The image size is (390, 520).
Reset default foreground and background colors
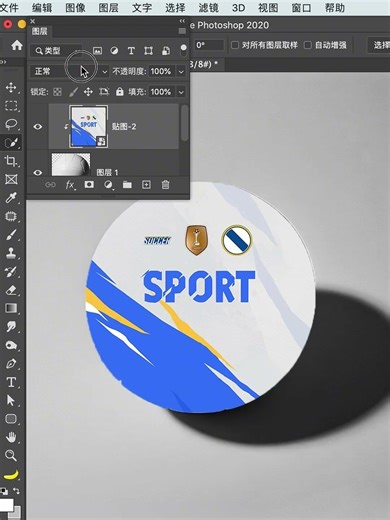tap(4, 491)
